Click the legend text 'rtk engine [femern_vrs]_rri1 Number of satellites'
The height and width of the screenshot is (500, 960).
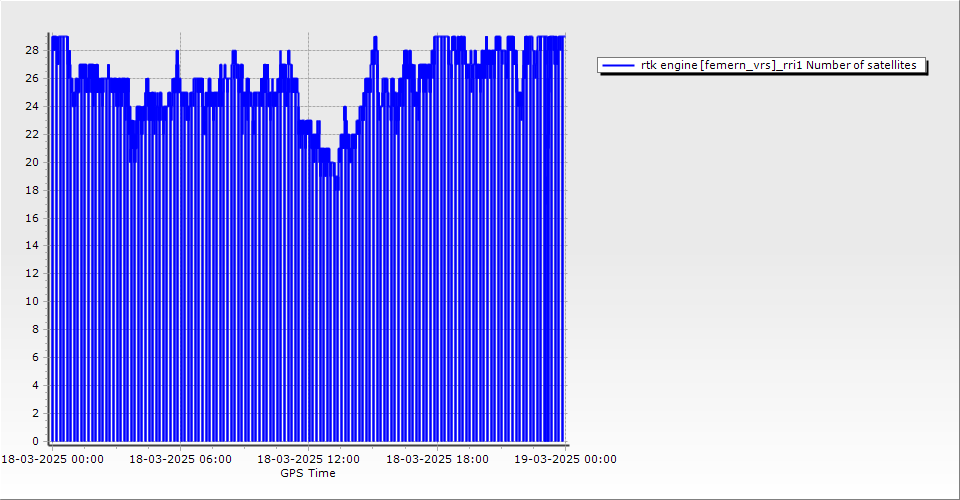[x=778, y=65]
